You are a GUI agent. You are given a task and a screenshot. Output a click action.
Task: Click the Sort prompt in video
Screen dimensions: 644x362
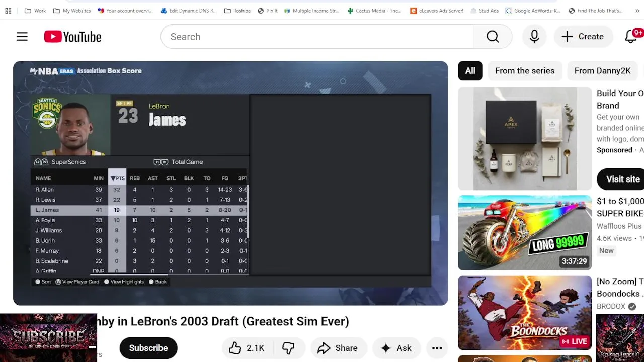click(x=43, y=282)
